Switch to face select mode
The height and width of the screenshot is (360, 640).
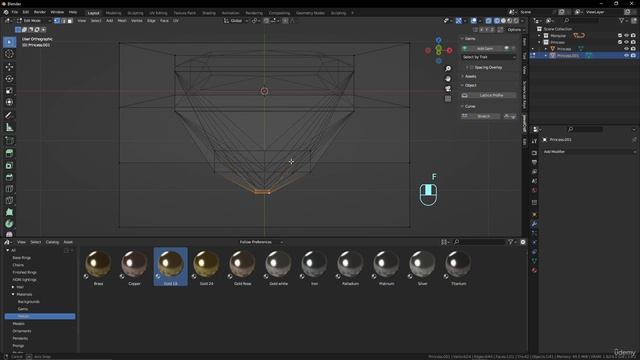click(70, 20)
